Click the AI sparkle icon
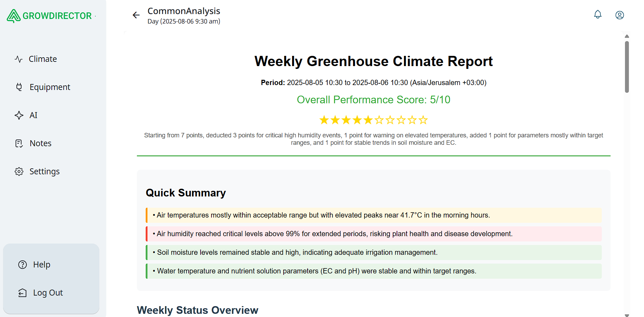644x317 pixels. pos(19,115)
